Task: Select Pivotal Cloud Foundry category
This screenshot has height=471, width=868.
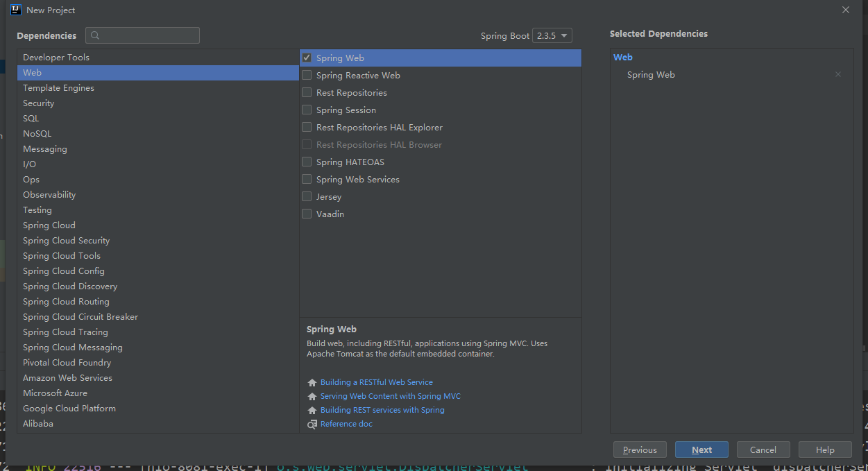Action: (158, 363)
